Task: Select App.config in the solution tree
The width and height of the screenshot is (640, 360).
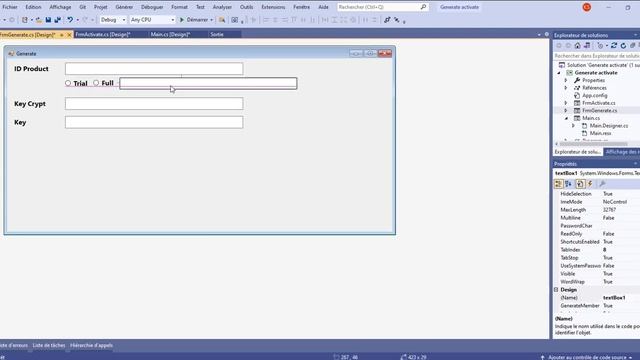Action: [x=594, y=96]
